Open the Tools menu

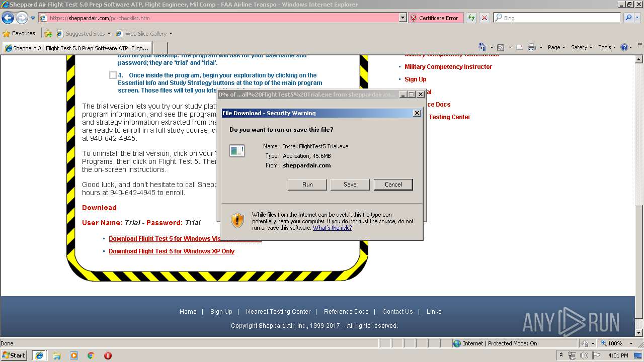coord(607,47)
